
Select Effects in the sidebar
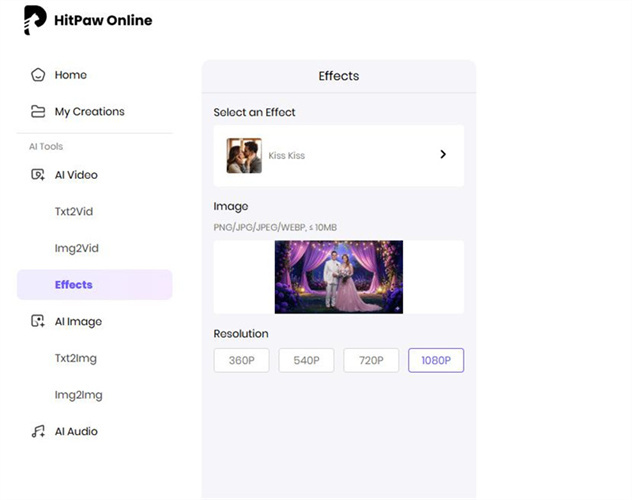click(x=74, y=285)
